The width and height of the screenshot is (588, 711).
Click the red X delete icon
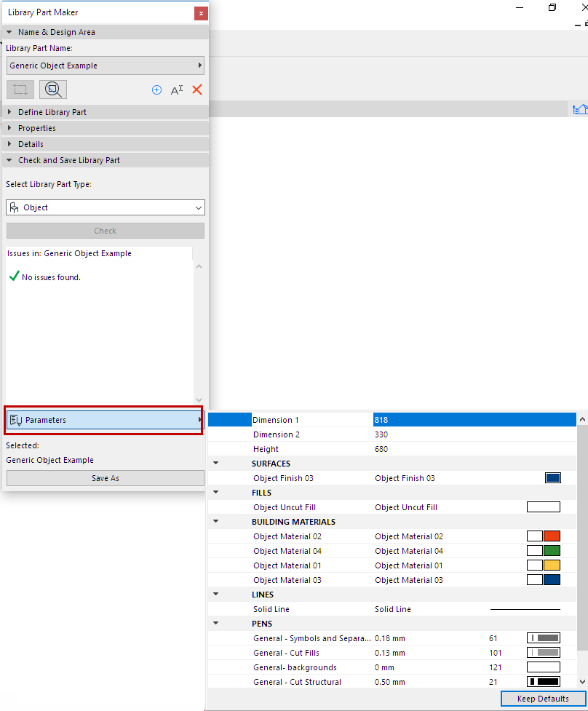tap(196, 90)
